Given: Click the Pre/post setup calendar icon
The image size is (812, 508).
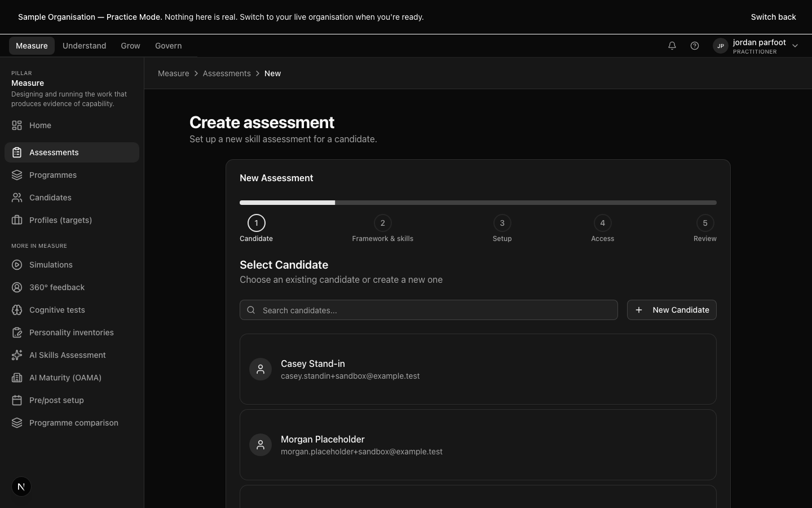Looking at the screenshot, I should (x=17, y=400).
